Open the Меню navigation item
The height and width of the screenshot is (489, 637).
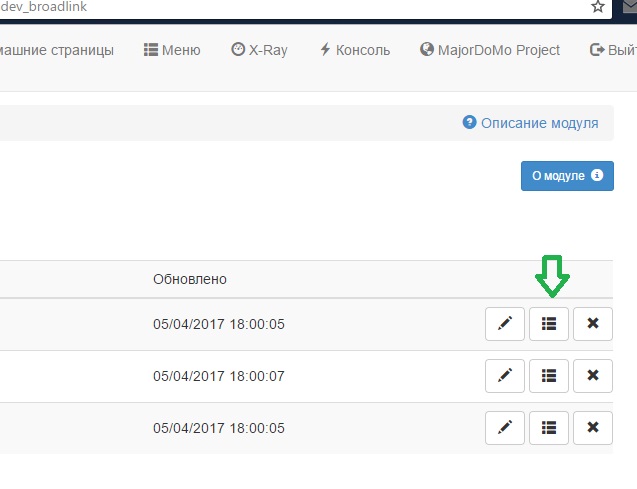172,50
